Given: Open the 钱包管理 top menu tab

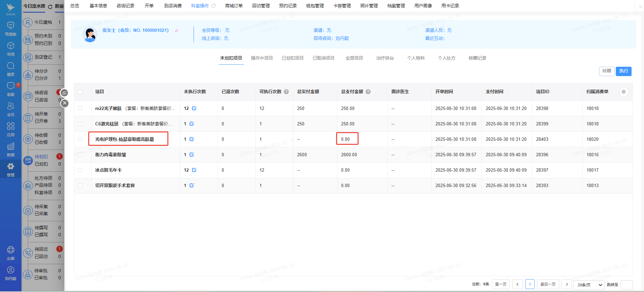Looking at the screenshot, I should pyautogui.click(x=315, y=6).
